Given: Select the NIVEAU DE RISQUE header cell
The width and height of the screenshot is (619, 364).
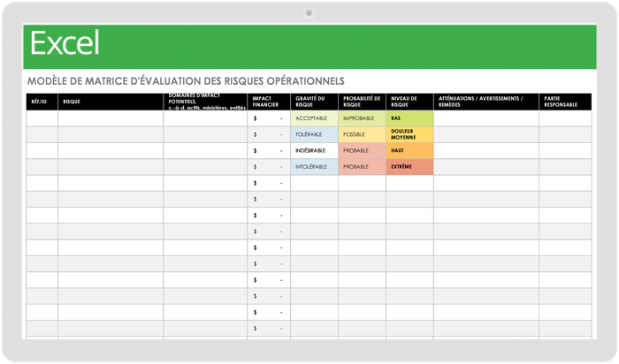Looking at the screenshot, I should (x=409, y=102).
